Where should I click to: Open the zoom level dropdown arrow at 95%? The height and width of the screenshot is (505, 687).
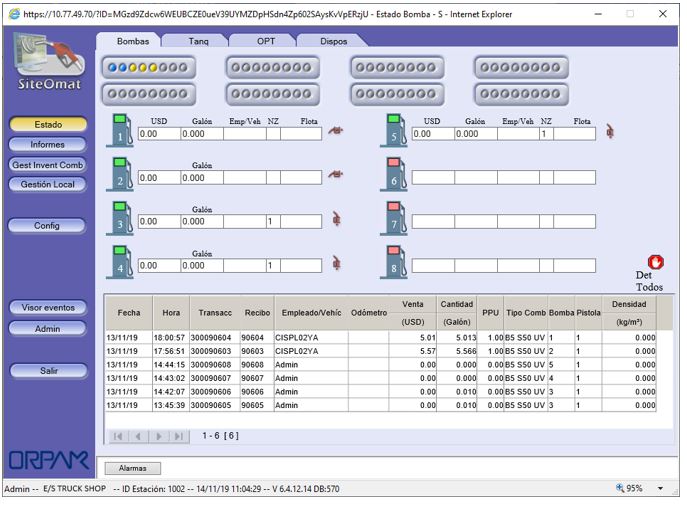[x=660, y=489]
